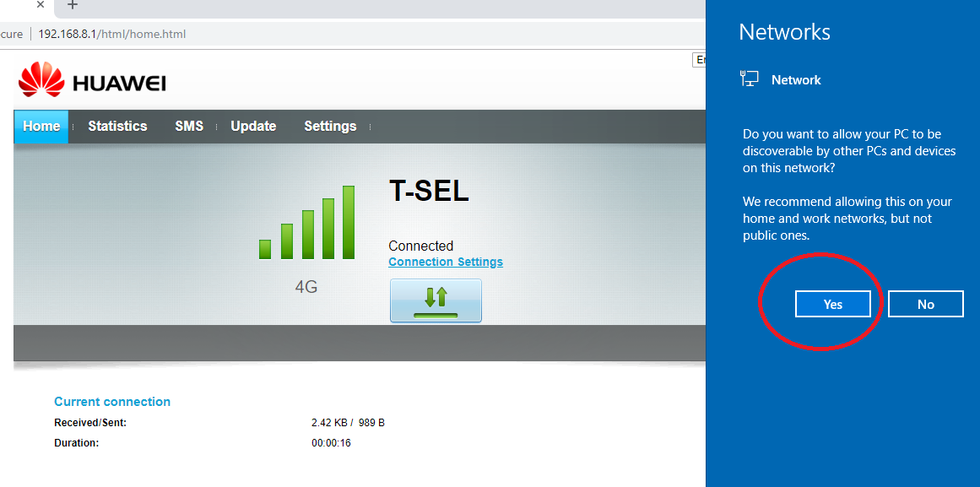Open the SMS tab
This screenshot has width=980, height=487.
(189, 127)
